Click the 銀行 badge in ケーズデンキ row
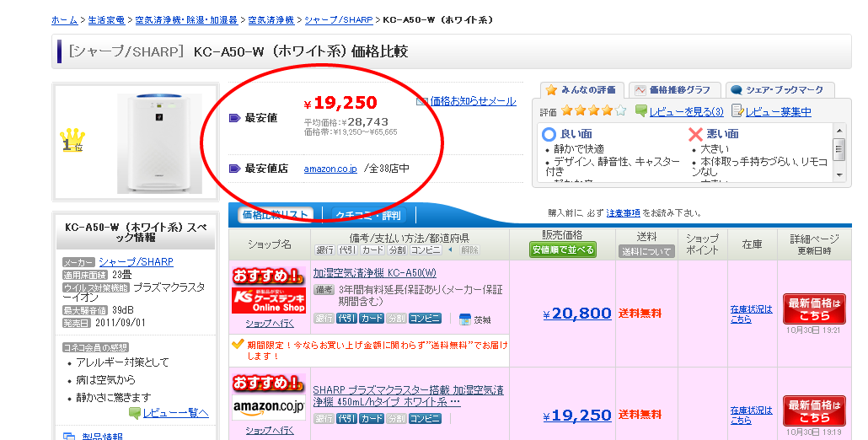The width and height of the screenshot is (868, 440). [324, 319]
